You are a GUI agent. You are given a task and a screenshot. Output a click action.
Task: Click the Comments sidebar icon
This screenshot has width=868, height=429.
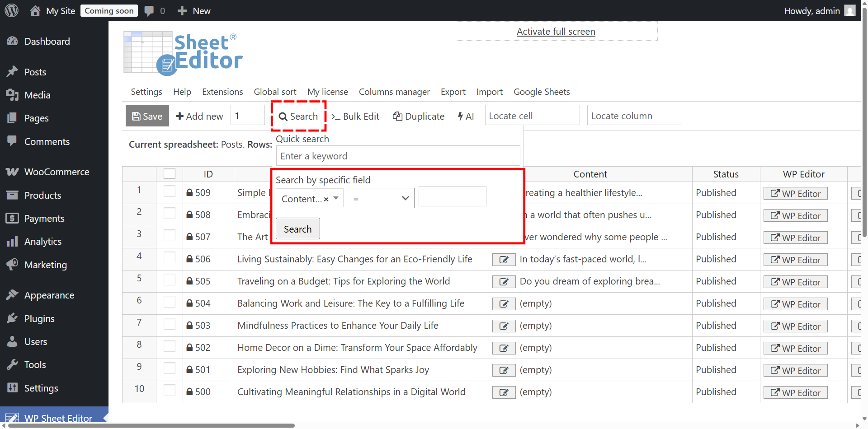click(12, 141)
